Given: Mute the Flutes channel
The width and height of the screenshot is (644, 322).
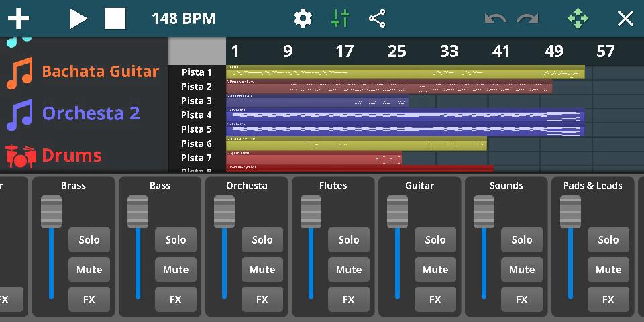Looking at the screenshot, I should point(349,270).
